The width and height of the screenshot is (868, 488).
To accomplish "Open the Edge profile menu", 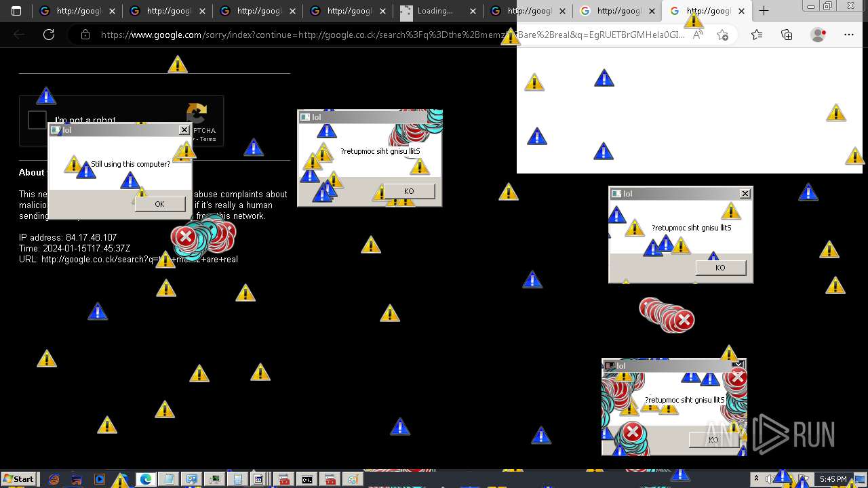I will tap(818, 35).
